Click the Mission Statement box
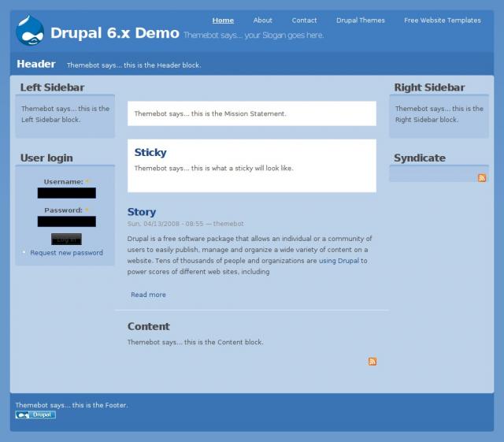Image resolution: width=504 pixels, height=442 pixels. pos(251,113)
